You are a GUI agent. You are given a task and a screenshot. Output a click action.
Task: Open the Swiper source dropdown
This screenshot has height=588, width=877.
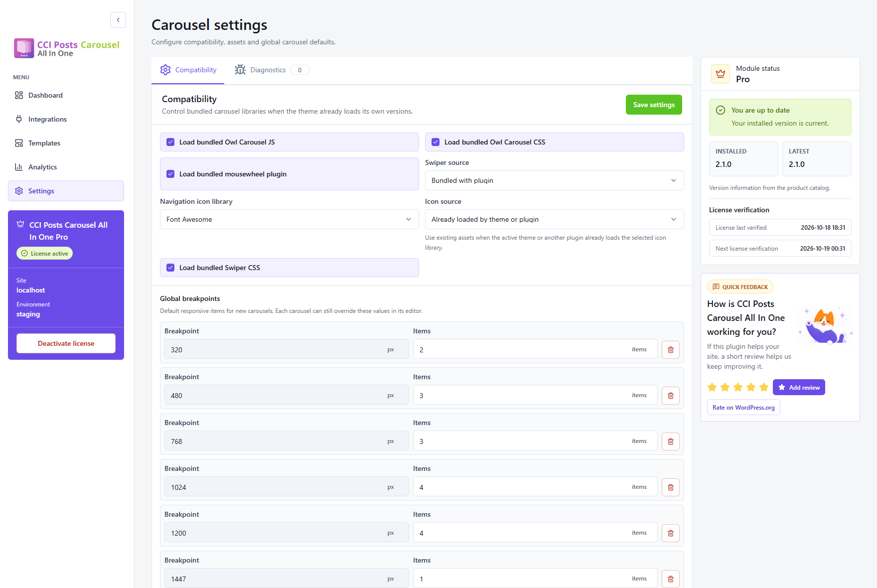point(554,180)
